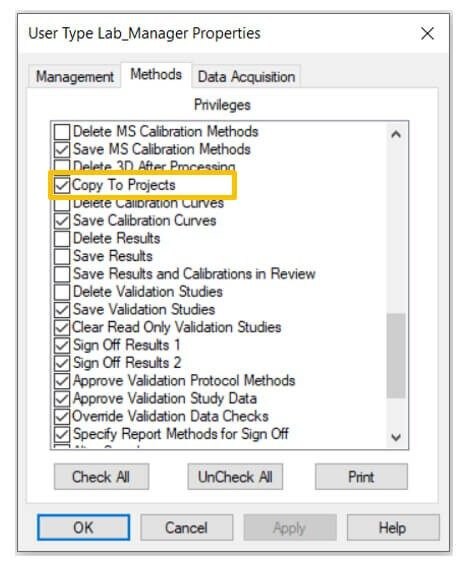Close the Lab_Manager Properties dialog

(427, 34)
